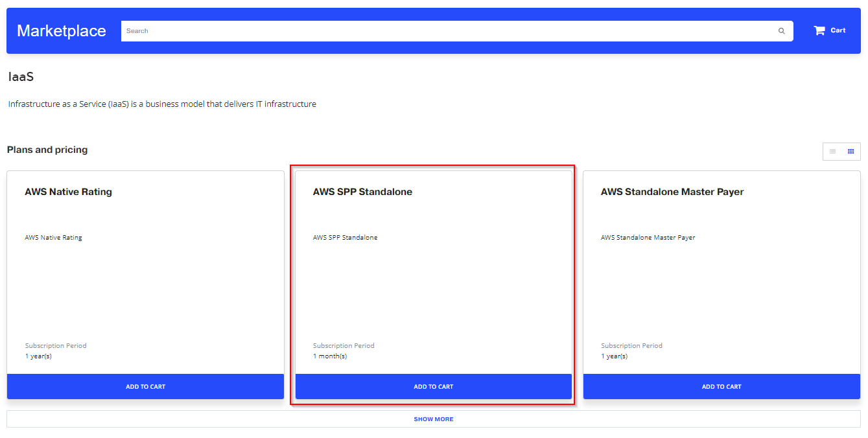
Task: Click 1 year(s) in Native Rating card
Action: pyautogui.click(x=38, y=356)
